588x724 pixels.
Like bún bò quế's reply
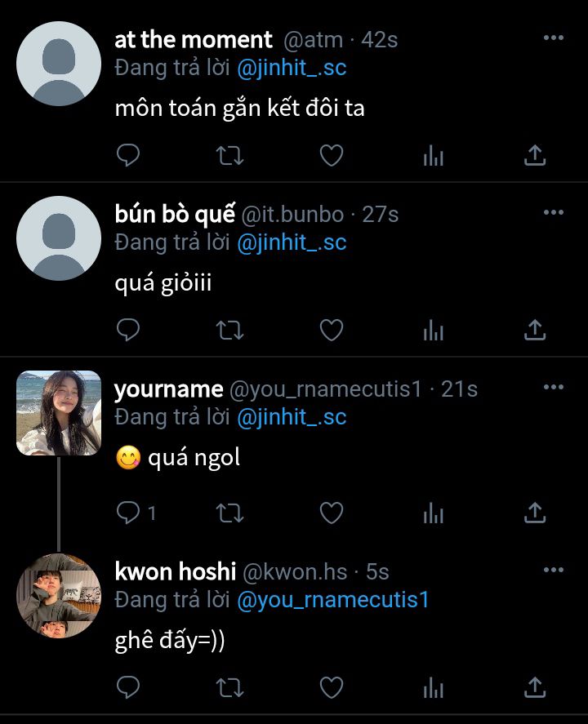click(x=331, y=330)
